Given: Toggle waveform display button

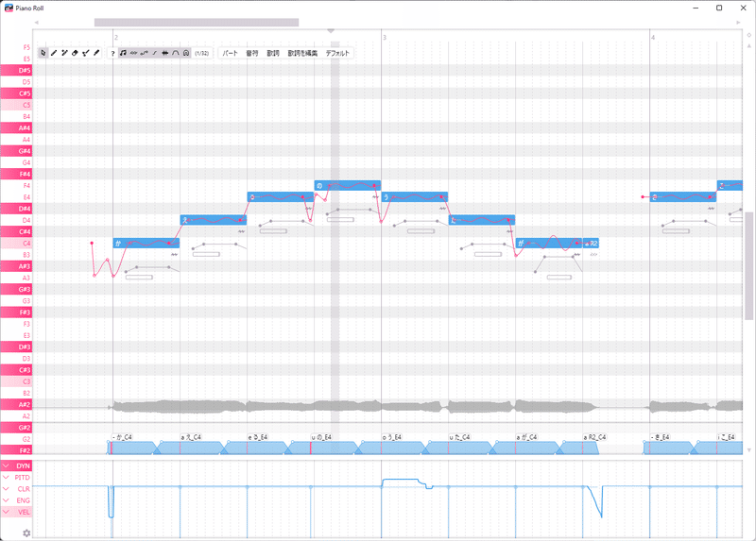Looking at the screenshot, I should [165, 53].
